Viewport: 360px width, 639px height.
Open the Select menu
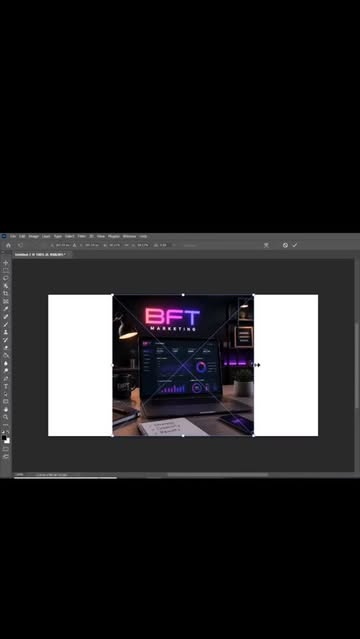[70, 236]
